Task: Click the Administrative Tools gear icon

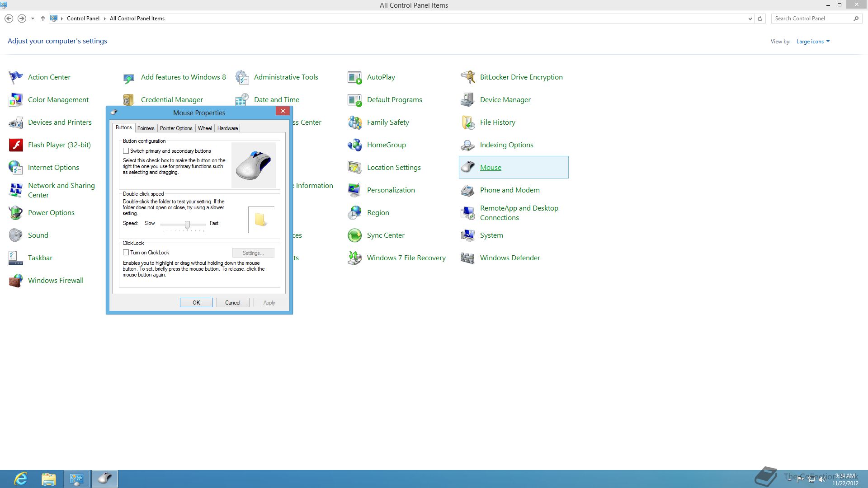Action: [x=242, y=77]
